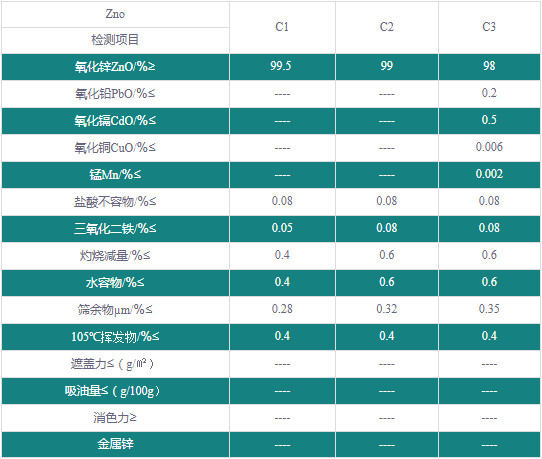
Task: Click the C2 column header
Action: (387, 27)
